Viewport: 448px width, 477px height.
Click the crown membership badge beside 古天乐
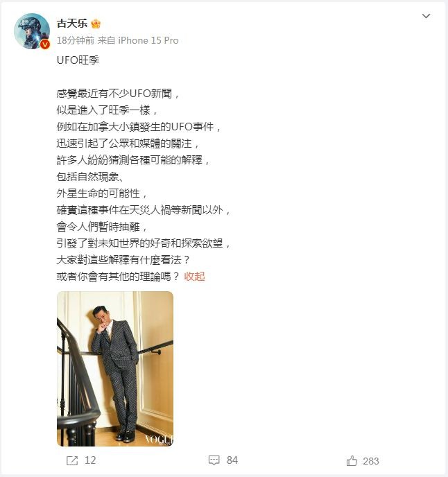click(96, 24)
